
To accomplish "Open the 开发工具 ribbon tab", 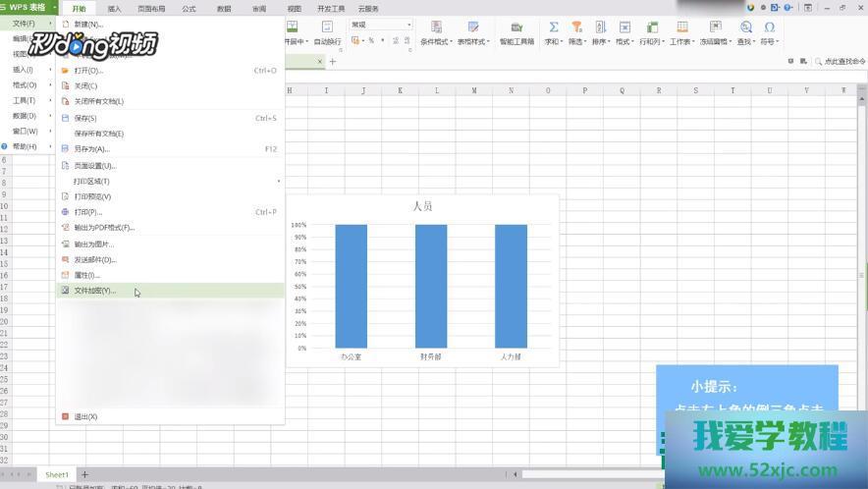I will pos(331,8).
